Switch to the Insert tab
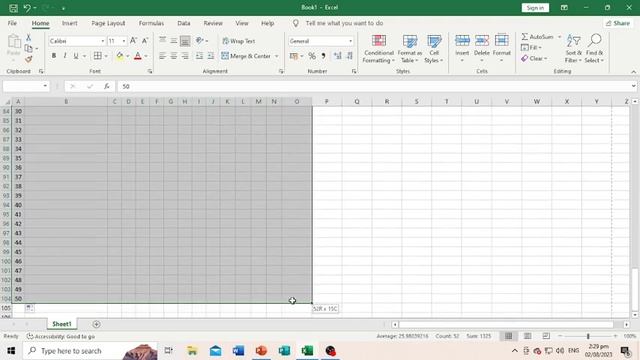 (69, 23)
